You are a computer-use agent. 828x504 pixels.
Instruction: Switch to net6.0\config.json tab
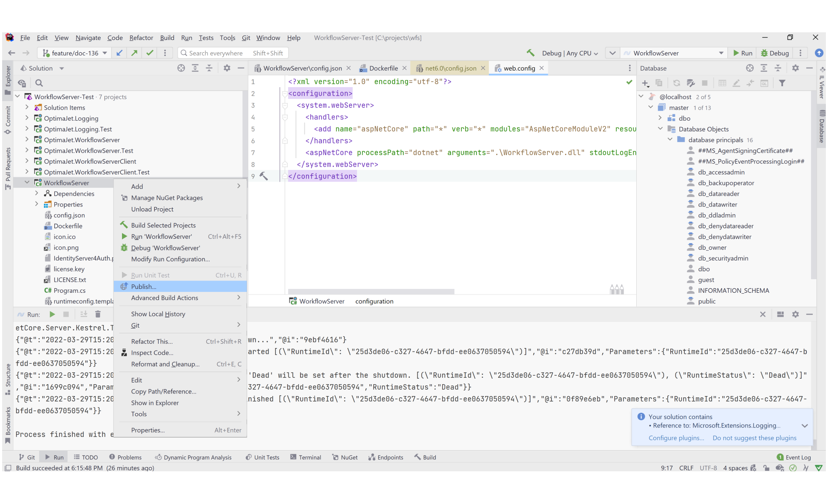[450, 68]
